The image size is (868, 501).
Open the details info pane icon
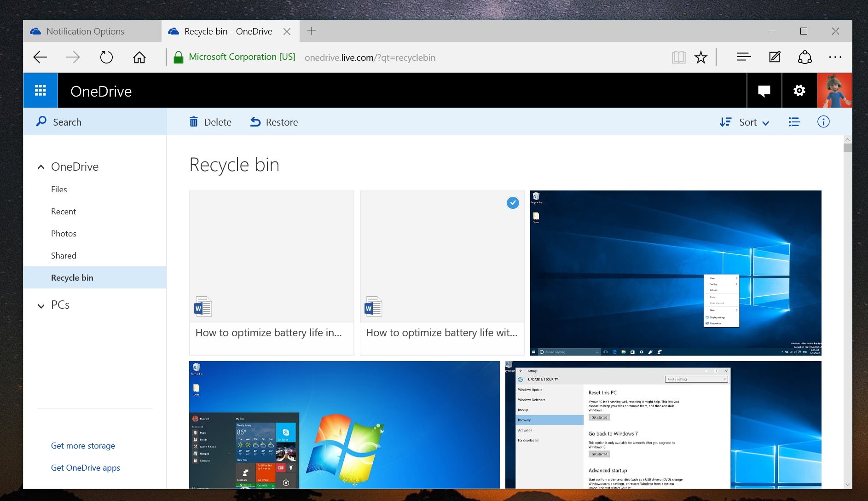pos(823,121)
